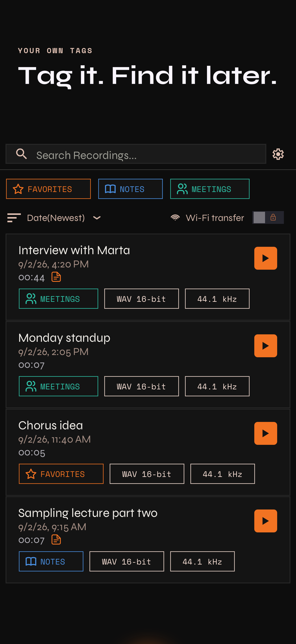Focus the Search Recordings field
The height and width of the screenshot is (644, 296).
[x=136, y=154]
